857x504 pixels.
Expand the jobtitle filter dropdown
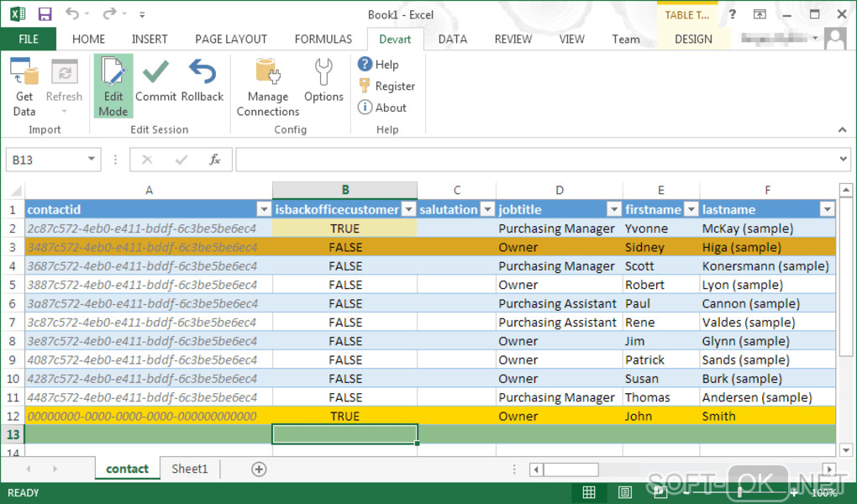point(614,210)
